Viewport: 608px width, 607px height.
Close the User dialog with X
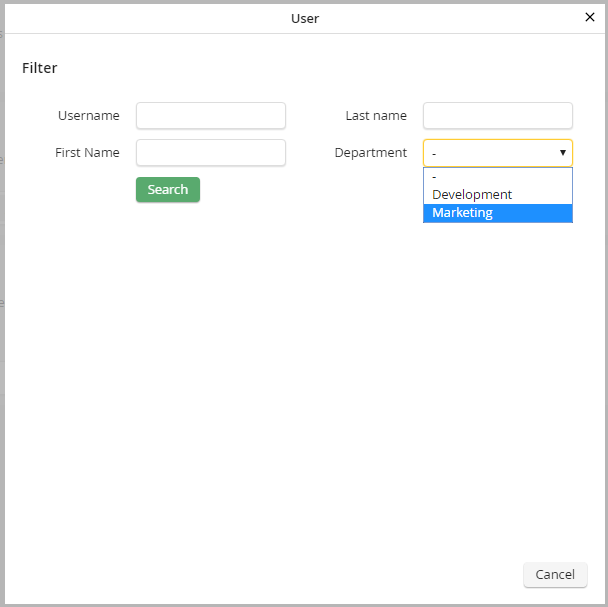click(x=589, y=17)
